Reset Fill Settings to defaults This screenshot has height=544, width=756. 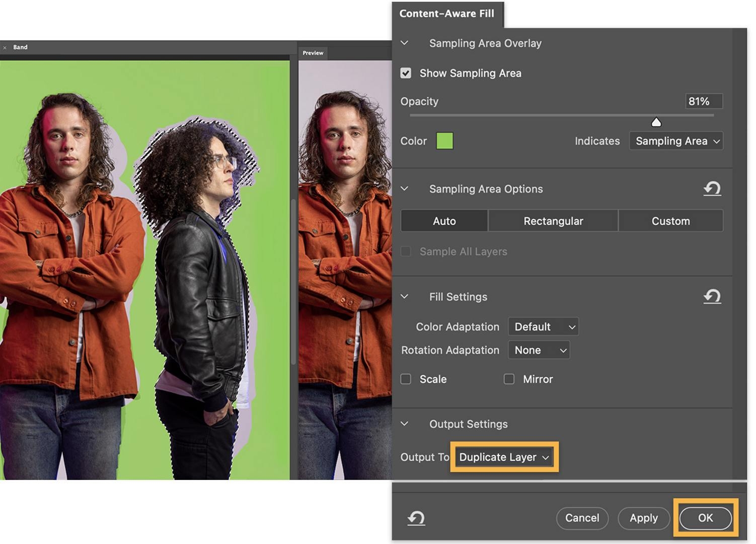(x=712, y=297)
